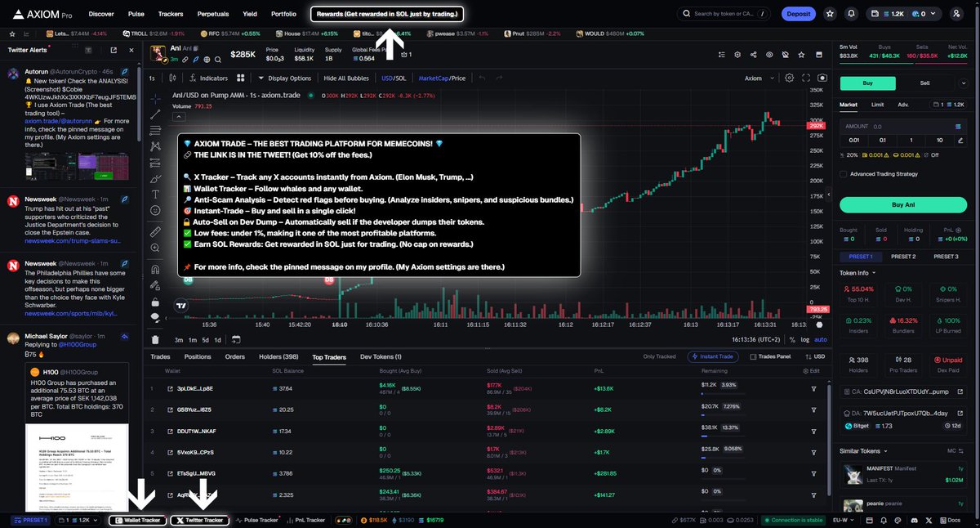
Task: Open token website globe icon
Action: (x=207, y=60)
